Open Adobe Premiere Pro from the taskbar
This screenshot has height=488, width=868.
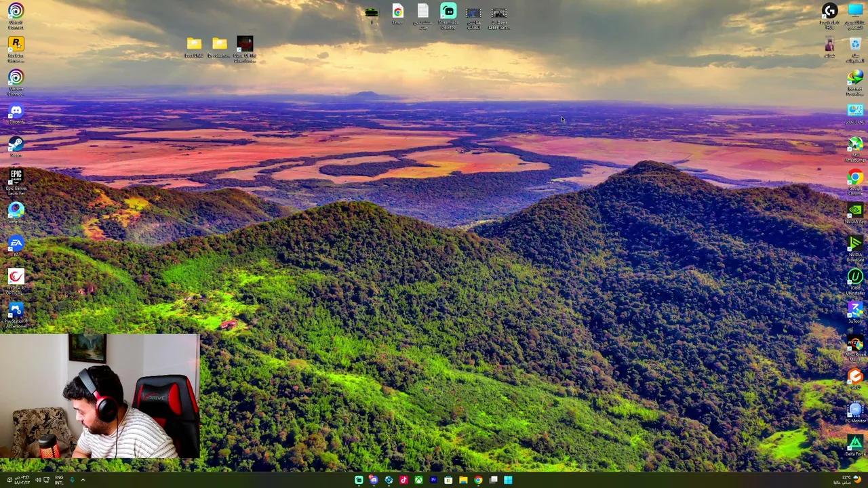pyautogui.click(x=433, y=480)
